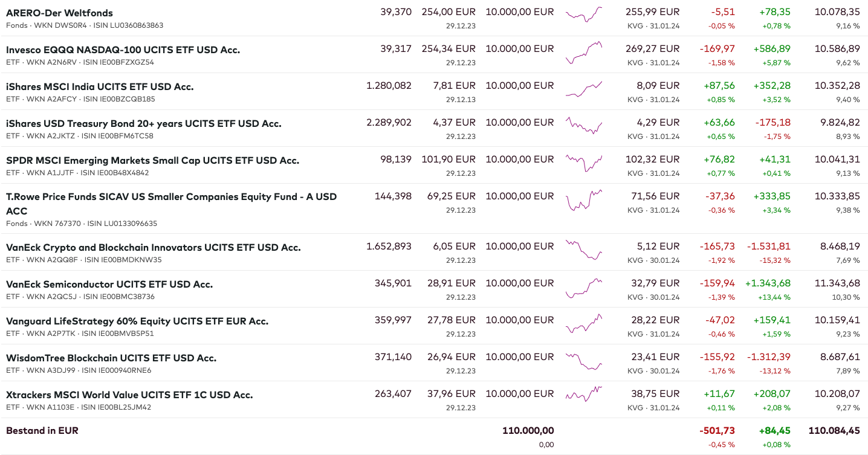Click SPDR MSCI Emerging Markets Small Cap ETF
Image resolution: width=868 pixels, height=455 pixels.
(x=152, y=160)
